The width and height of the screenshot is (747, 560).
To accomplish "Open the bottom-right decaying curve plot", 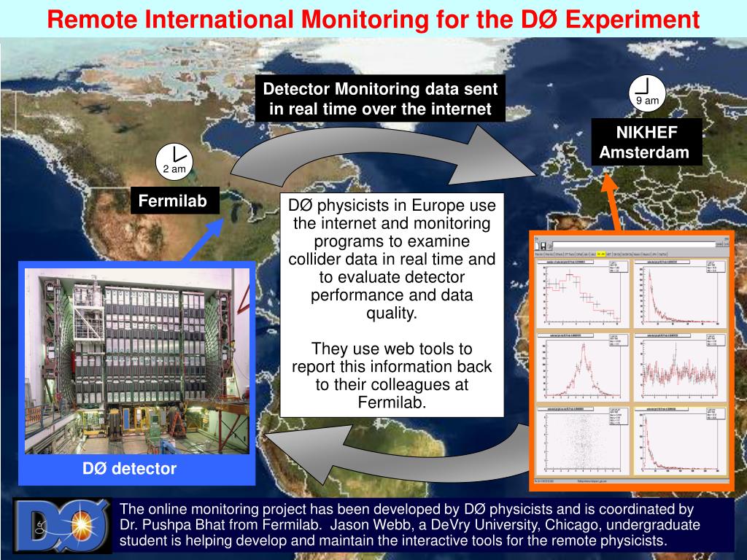I will [681, 440].
